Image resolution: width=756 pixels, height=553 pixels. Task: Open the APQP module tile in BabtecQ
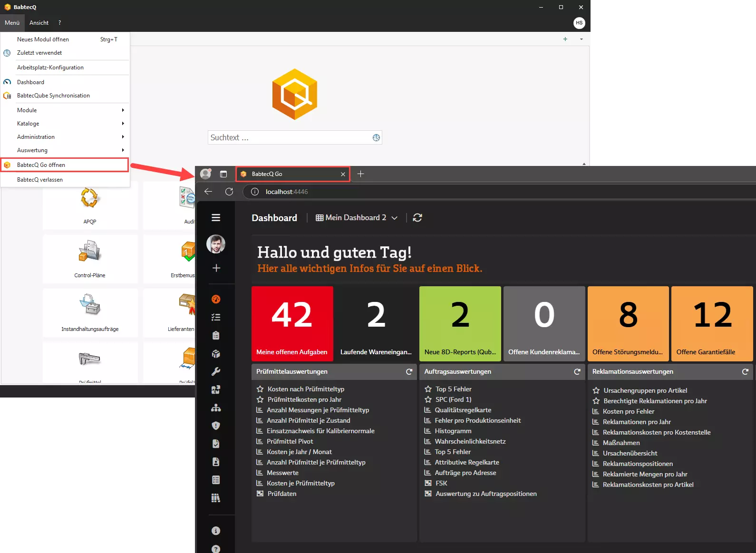(x=90, y=206)
